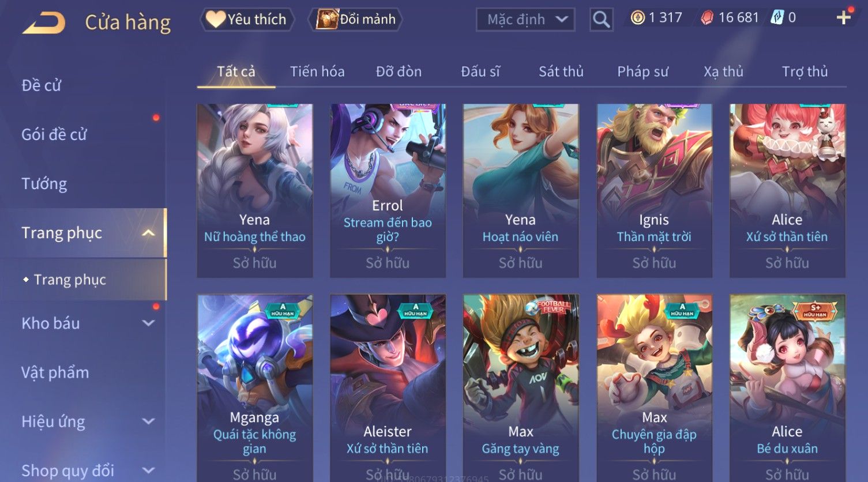Select the Trang phục sub-item
Image resolution: width=868 pixels, height=482 pixels.
pos(70,280)
